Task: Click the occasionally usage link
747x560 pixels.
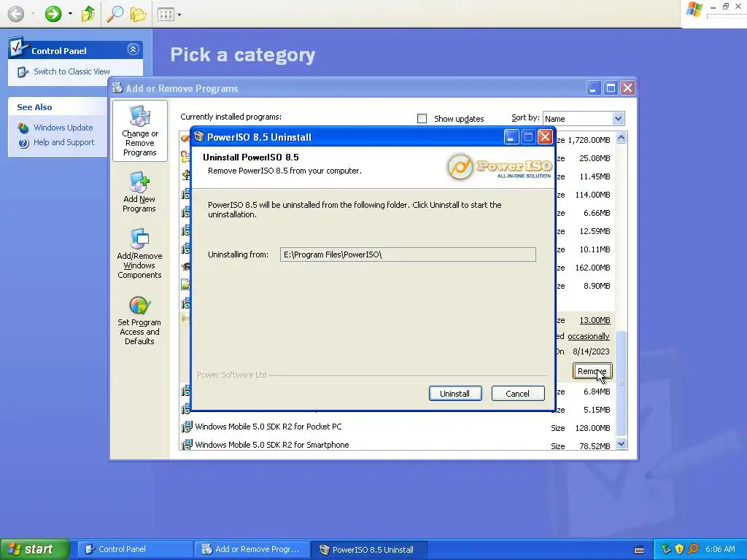Action: tap(589, 336)
